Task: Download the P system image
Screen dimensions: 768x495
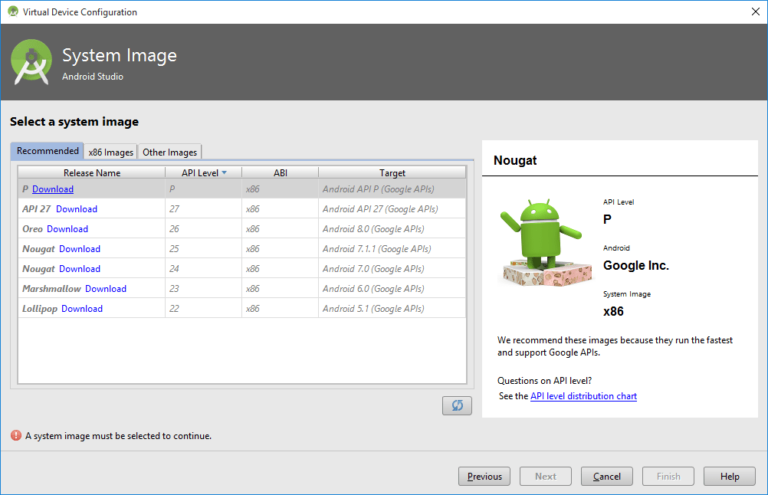Action: [x=53, y=189]
